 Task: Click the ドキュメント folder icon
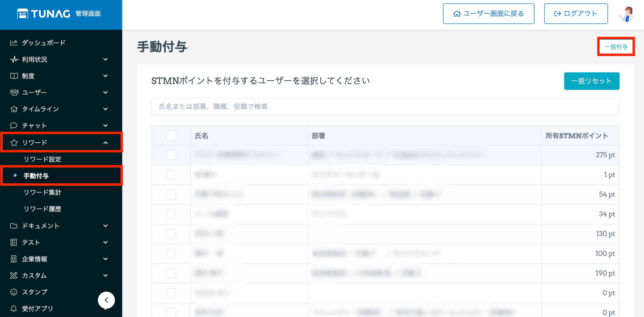coord(14,226)
